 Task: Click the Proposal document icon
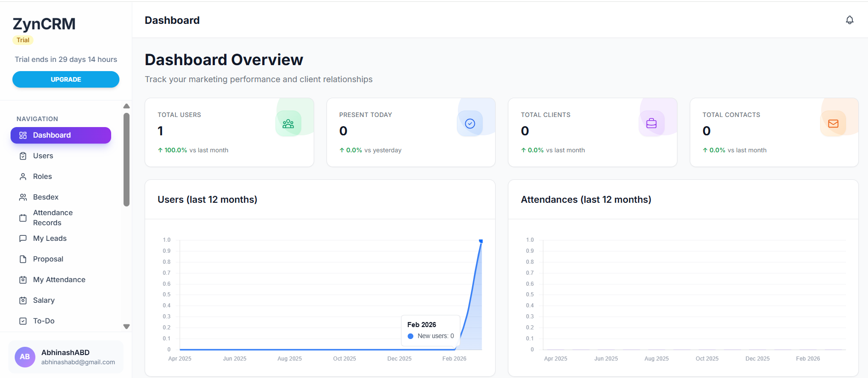pyautogui.click(x=23, y=259)
